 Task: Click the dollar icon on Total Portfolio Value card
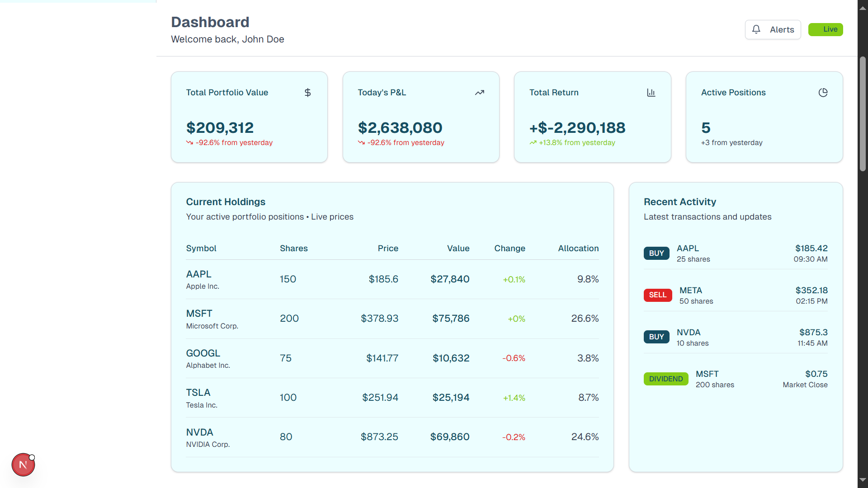click(307, 93)
